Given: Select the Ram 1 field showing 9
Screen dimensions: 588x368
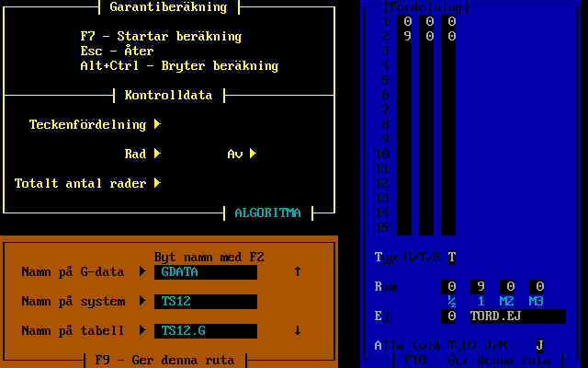Looking at the screenshot, I should tap(478, 287).
